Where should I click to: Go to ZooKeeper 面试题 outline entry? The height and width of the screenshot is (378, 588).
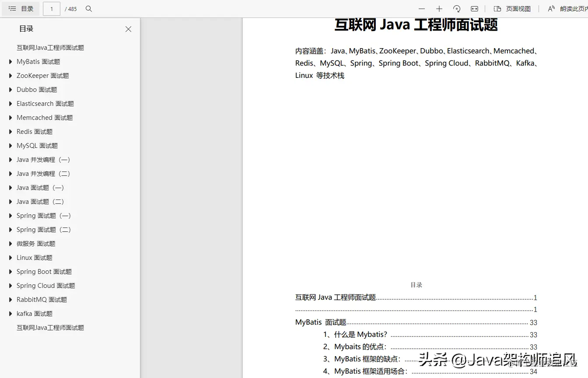point(43,76)
